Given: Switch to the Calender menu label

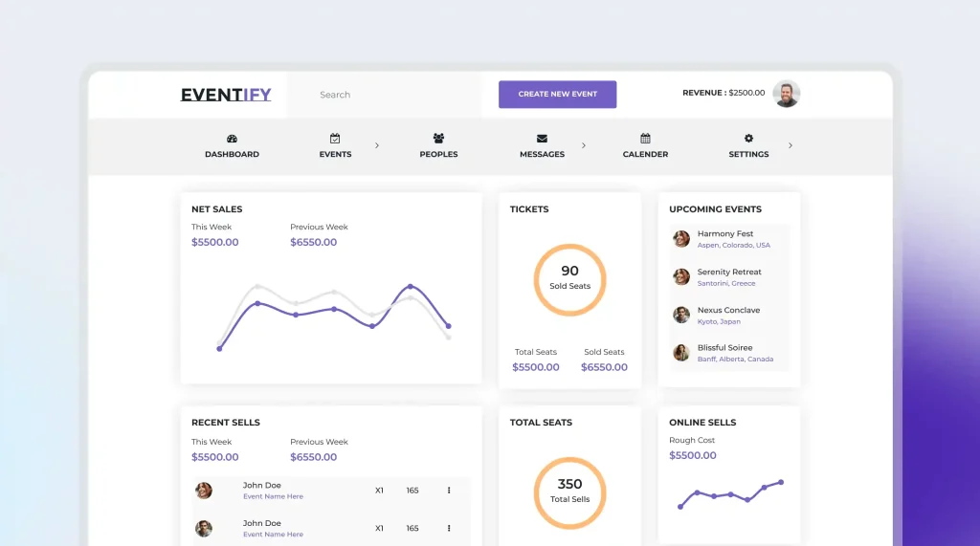Looking at the screenshot, I should click(645, 154).
